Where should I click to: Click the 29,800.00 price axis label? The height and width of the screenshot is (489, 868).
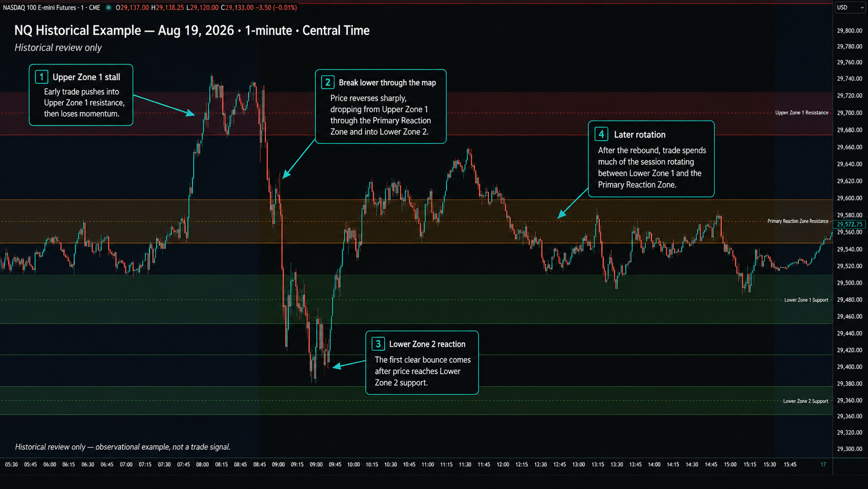[x=849, y=31]
